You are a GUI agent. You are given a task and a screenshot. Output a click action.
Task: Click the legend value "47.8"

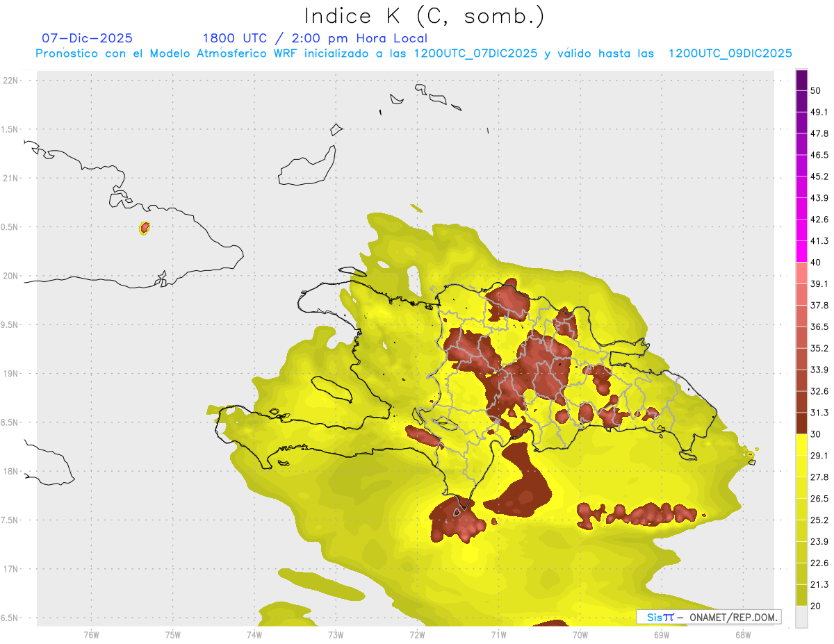click(819, 133)
